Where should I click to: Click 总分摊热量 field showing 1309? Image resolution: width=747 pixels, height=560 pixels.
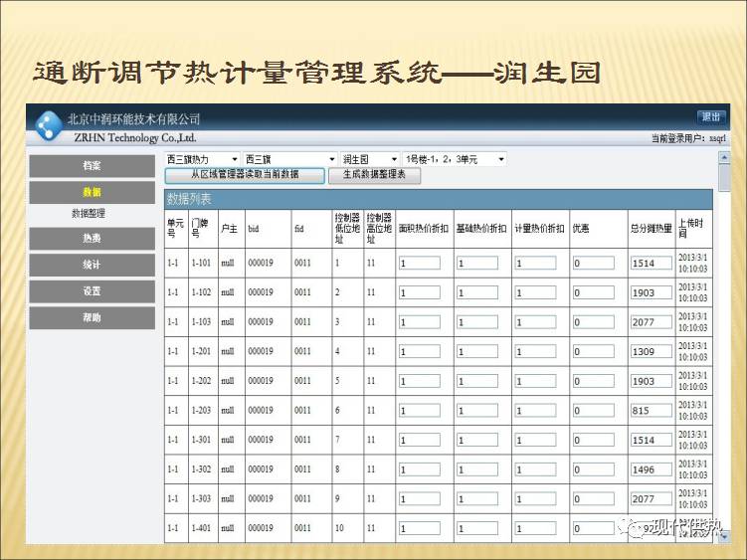(x=652, y=352)
